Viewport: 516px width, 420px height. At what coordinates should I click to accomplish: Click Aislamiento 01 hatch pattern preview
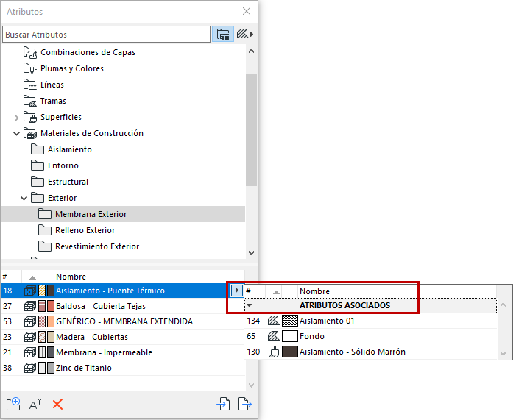click(290, 321)
